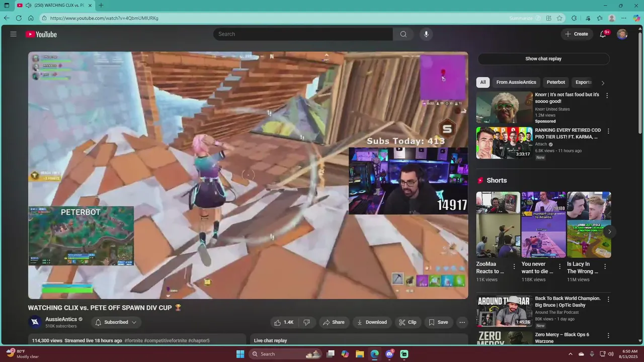The image size is (644, 362).
Task: Show hidden system tray icons
Action: (x=571, y=354)
